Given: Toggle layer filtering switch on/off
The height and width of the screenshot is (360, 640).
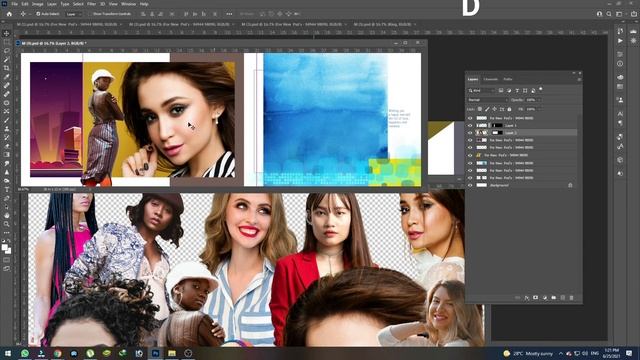Looking at the screenshot, I should pyautogui.click(x=541, y=89).
